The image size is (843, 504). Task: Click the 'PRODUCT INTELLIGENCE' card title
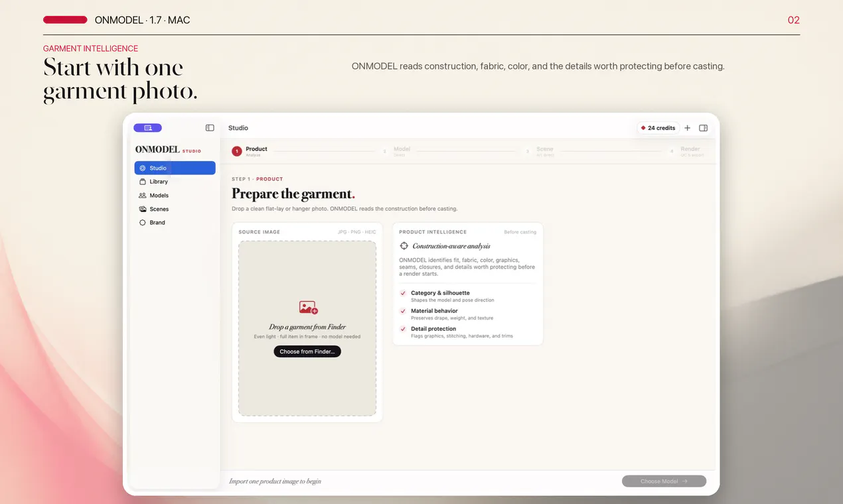coord(433,232)
